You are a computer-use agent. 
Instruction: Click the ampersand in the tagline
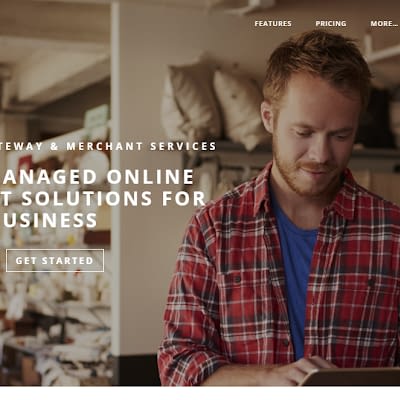(x=55, y=146)
